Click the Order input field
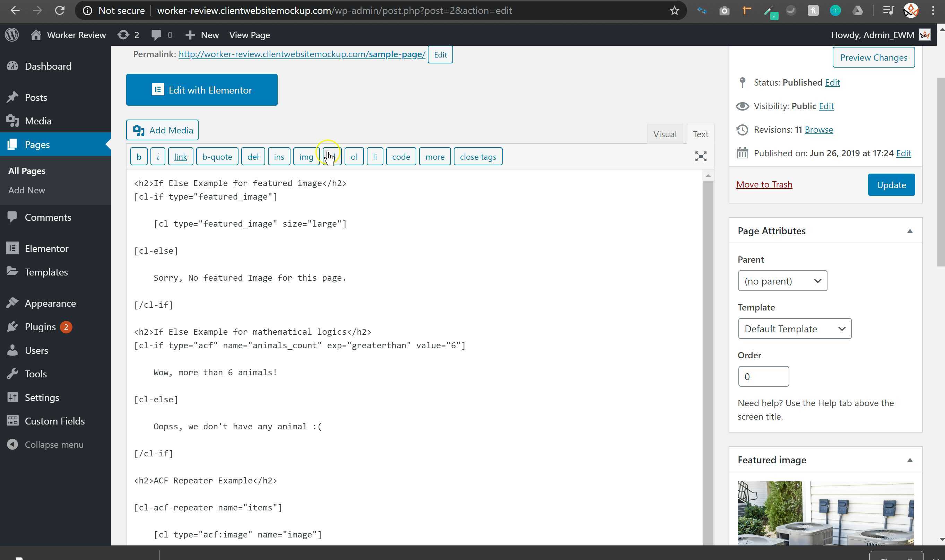The image size is (945, 560). tap(763, 376)
